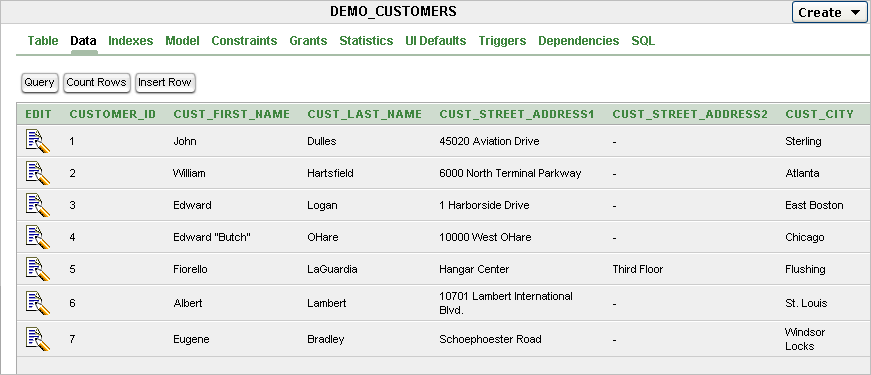Edit the Edward "Butch" OHare record

tap(38, 237)
